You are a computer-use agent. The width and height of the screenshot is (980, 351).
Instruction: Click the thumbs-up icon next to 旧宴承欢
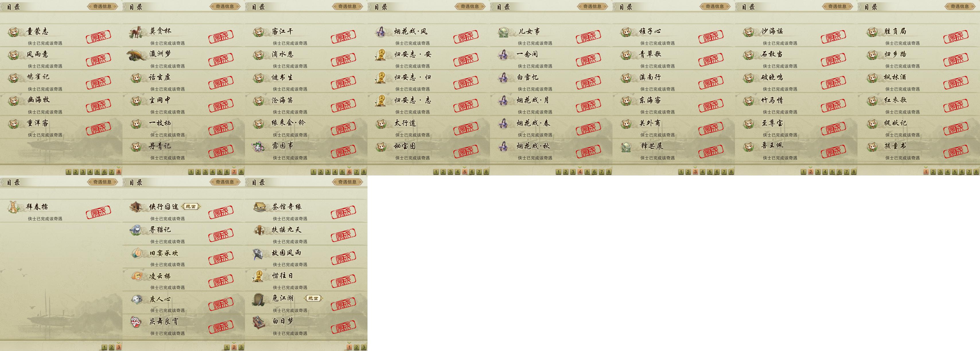pyautogui.click(x=136, y=253)
